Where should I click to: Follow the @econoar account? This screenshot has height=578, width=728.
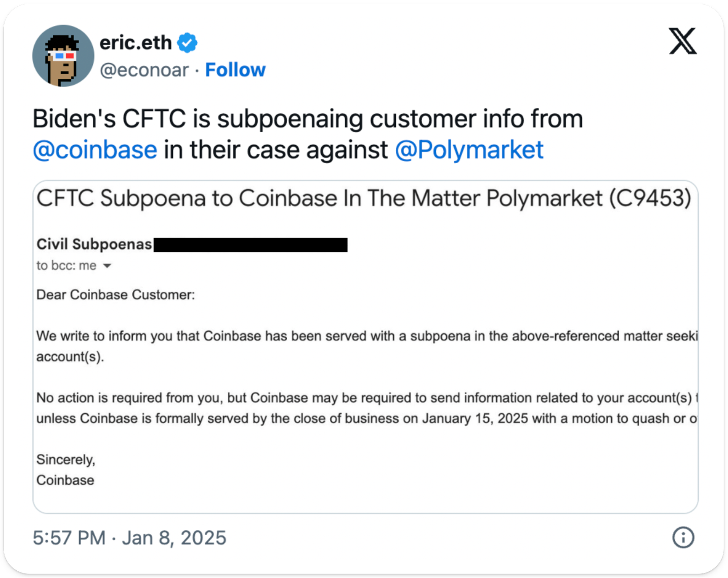[x=235, y=70]
